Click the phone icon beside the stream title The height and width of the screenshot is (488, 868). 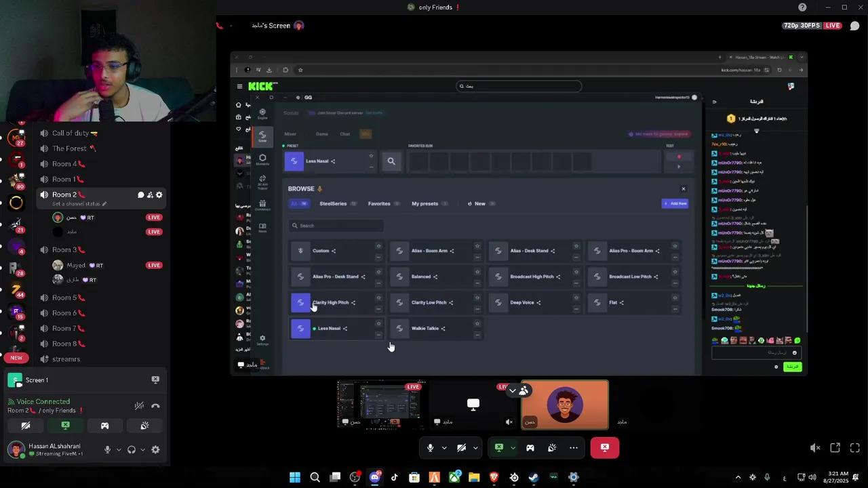pos(219,26)
